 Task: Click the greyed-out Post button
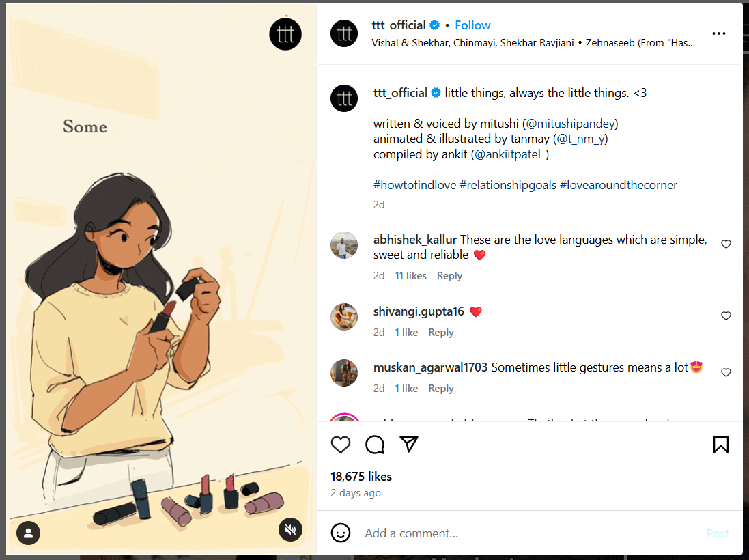tap(718, 533)
